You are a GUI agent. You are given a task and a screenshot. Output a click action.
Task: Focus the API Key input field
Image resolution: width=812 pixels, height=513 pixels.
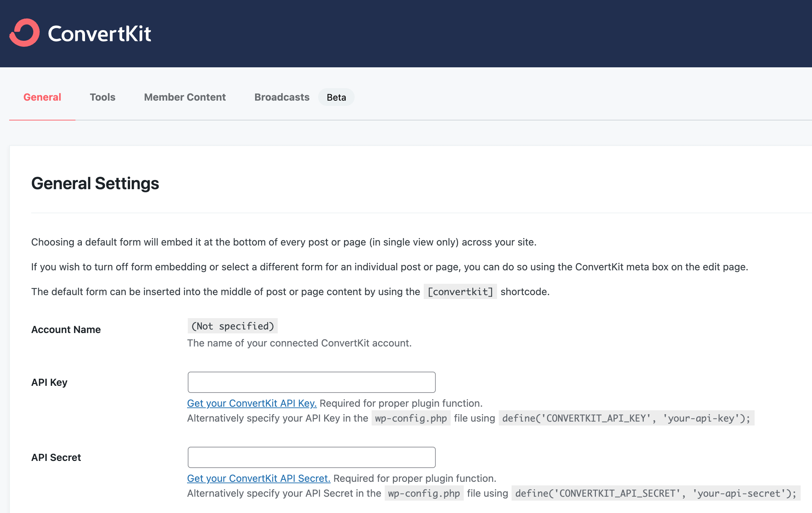click(311, 382)
